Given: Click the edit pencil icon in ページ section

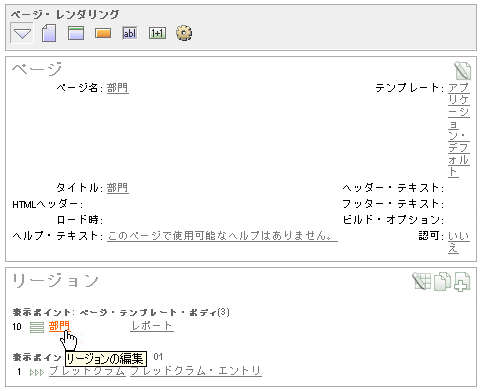Looking at the screenshot, I should click(462, 71).
